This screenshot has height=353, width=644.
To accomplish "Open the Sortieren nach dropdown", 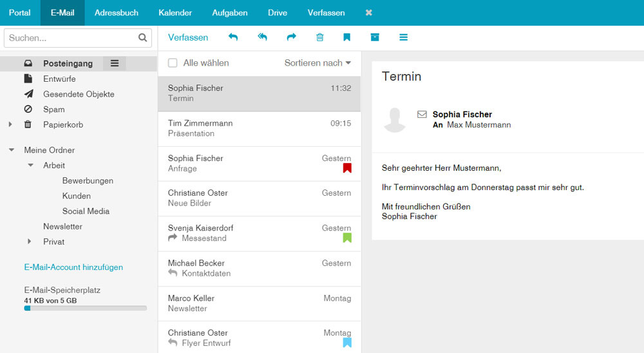I will [317, 63].
